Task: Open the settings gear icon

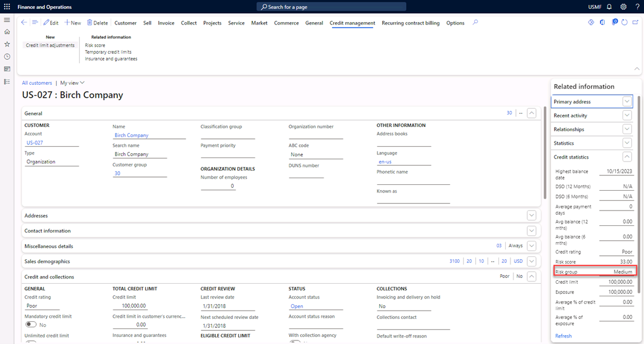Action: (x=624, y=7)
